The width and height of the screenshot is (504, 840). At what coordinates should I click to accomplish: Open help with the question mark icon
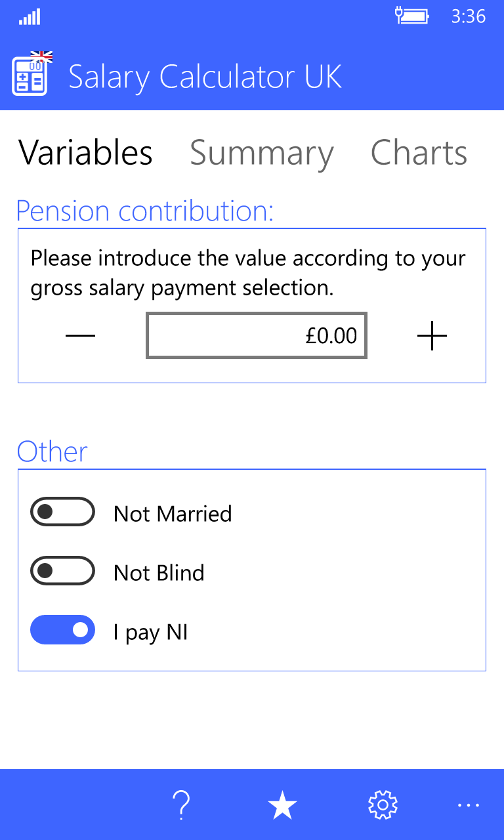(x=181, y=805)
